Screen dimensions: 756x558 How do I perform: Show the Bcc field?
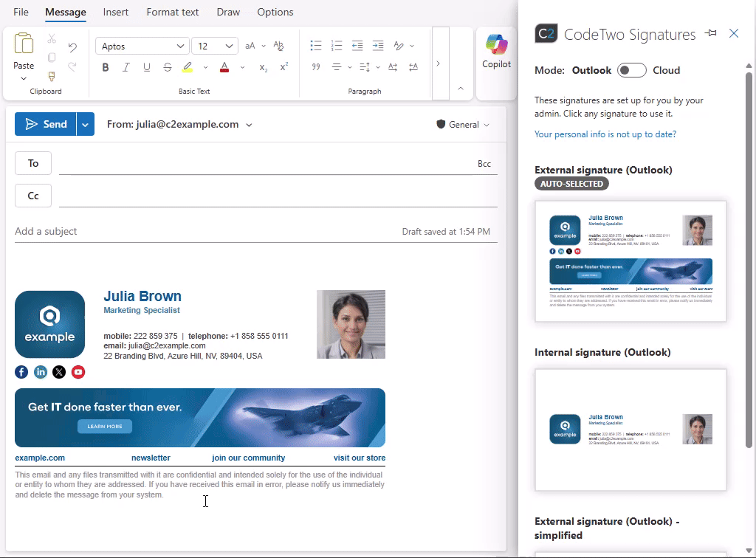point(484,164)
